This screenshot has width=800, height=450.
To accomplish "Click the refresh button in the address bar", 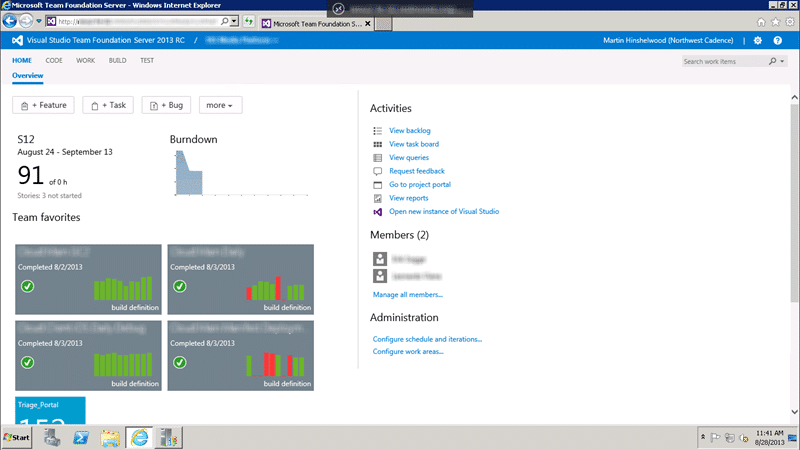I will pyautogui.click(x=249, y=21).
